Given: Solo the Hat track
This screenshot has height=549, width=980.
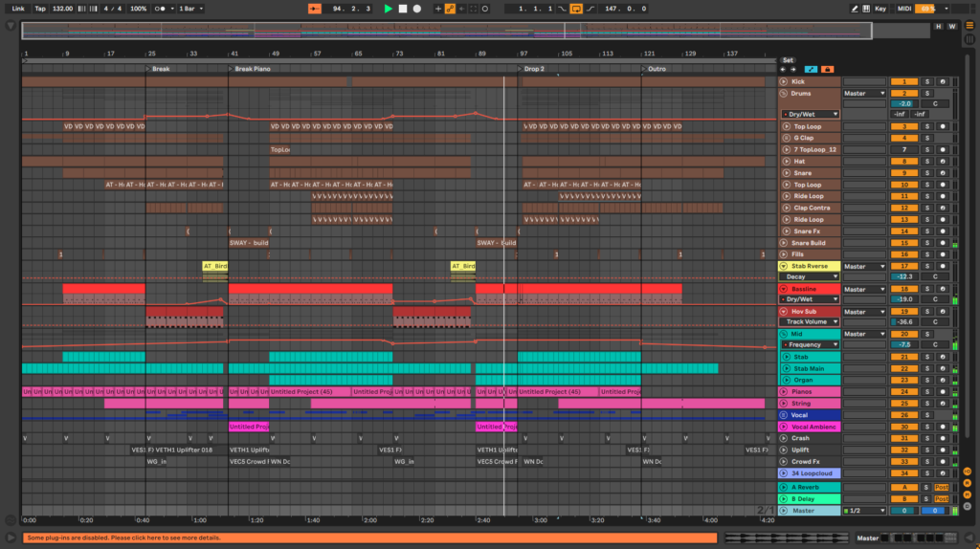Looking at the screenshot, I should 926,162.
